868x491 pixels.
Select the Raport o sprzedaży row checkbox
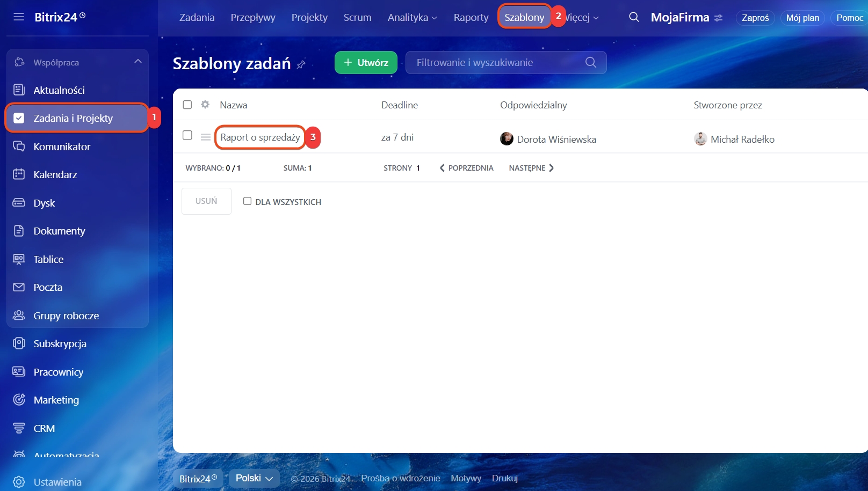[x=187, y=135]
